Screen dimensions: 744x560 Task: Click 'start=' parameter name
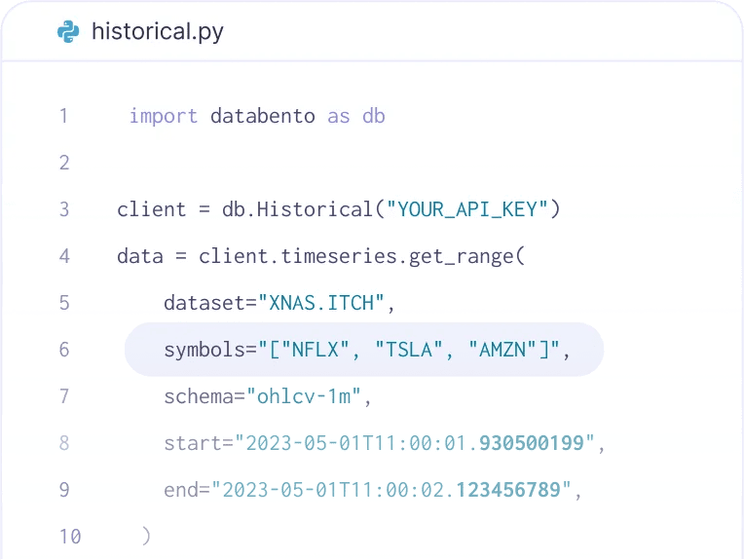pyautogui.click(x=199, y=443)
